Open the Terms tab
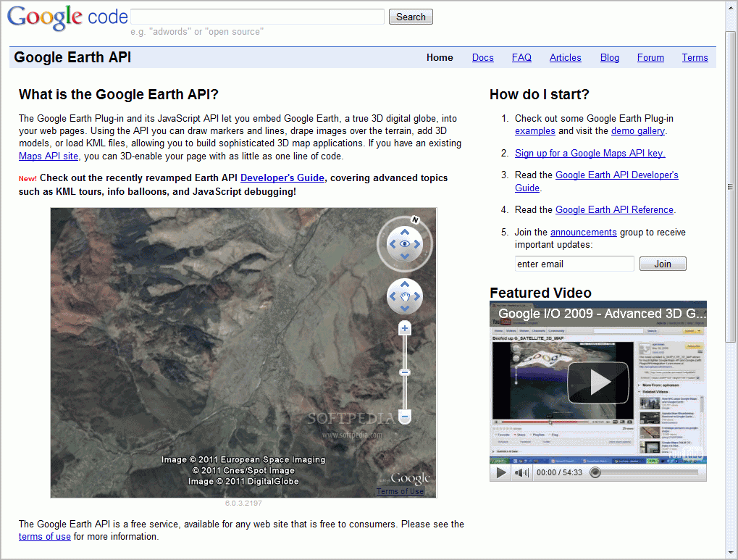738x560 pixels. [695, 57]
